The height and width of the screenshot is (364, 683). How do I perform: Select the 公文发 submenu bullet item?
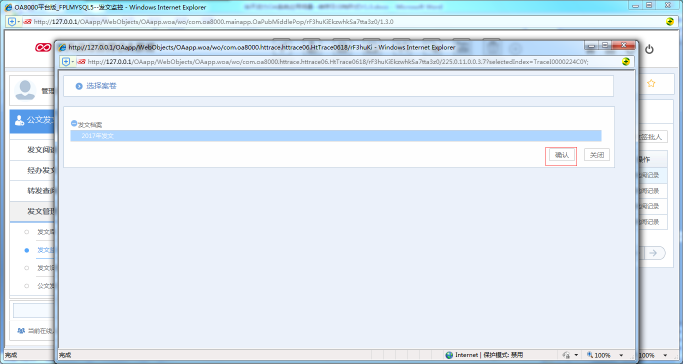coord(27,286)
